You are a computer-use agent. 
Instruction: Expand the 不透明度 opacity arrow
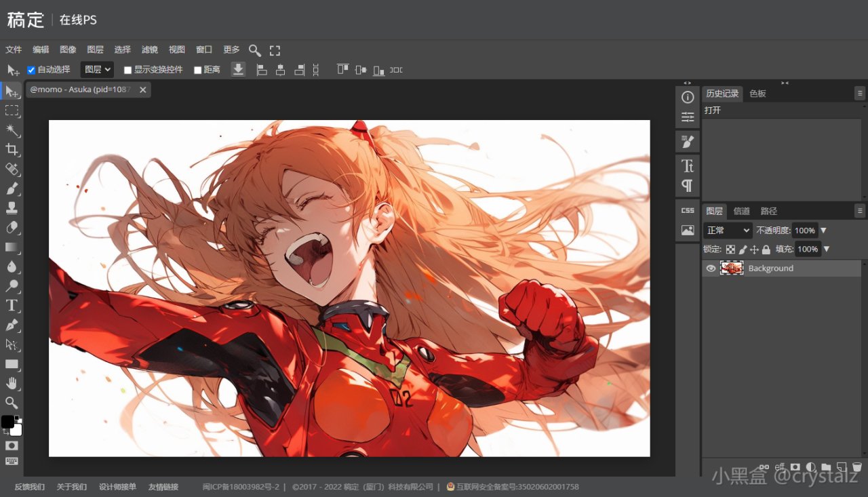824,231
